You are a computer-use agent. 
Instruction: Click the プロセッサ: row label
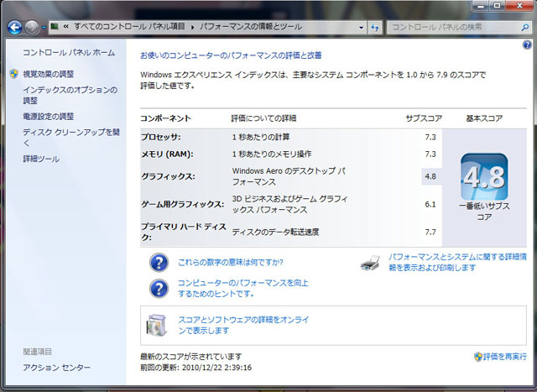pos(161,137)
